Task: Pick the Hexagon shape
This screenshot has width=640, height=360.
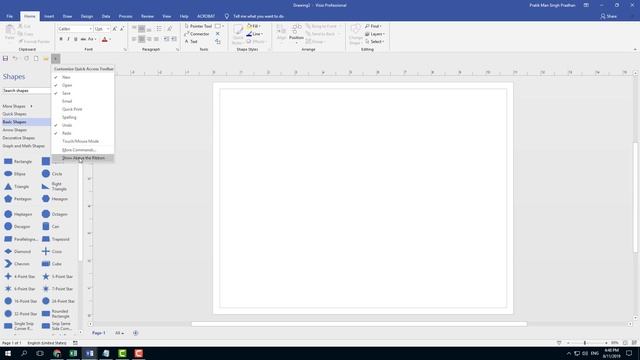Action: coord(55,199)
